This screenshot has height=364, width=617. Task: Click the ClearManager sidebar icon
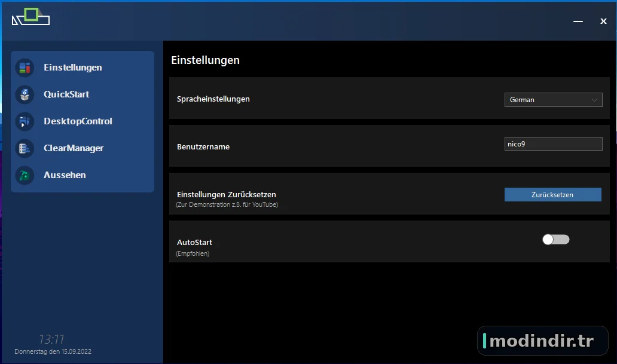pyautogui.click(x=25, y=148)
